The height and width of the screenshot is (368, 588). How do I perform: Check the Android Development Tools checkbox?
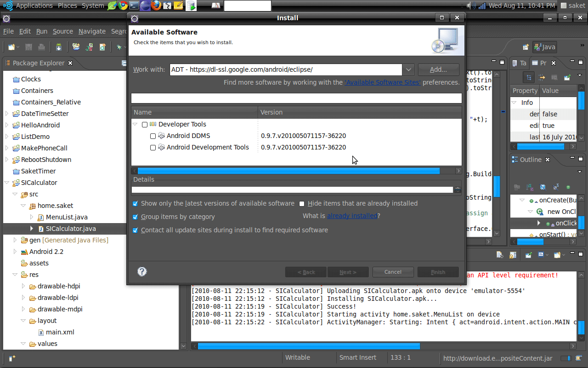click(153, 148)
